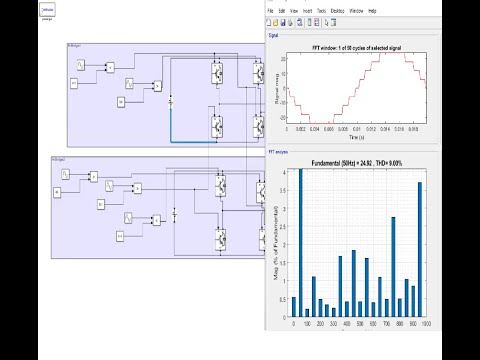Click the Open File folder icon
480x360 pixels.
[276, 22]
